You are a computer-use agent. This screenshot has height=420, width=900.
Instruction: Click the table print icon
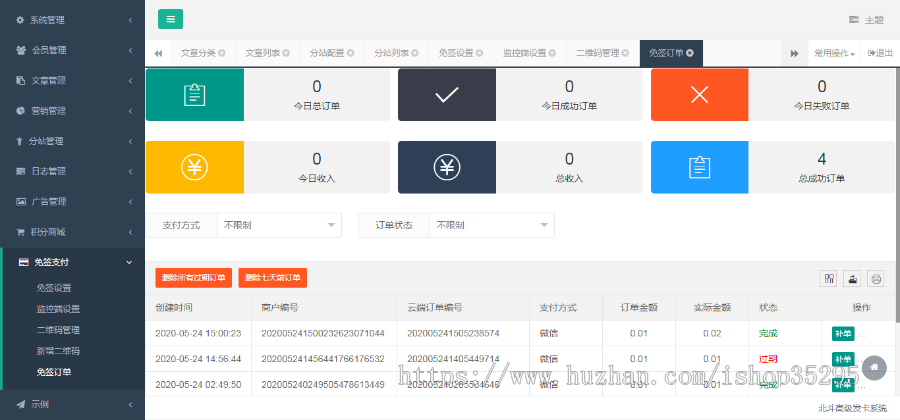pos(875,278)
